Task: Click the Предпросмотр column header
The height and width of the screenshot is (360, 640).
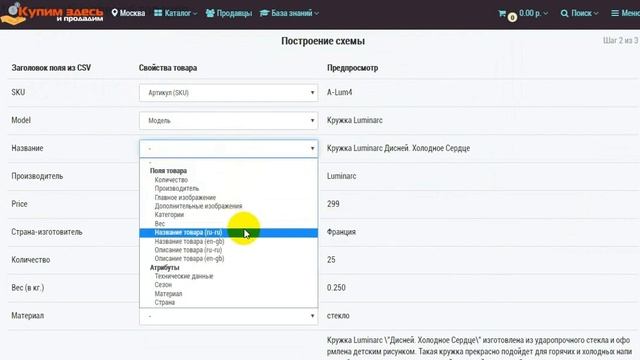Action: pyautogui.click(x=352, y=68)
